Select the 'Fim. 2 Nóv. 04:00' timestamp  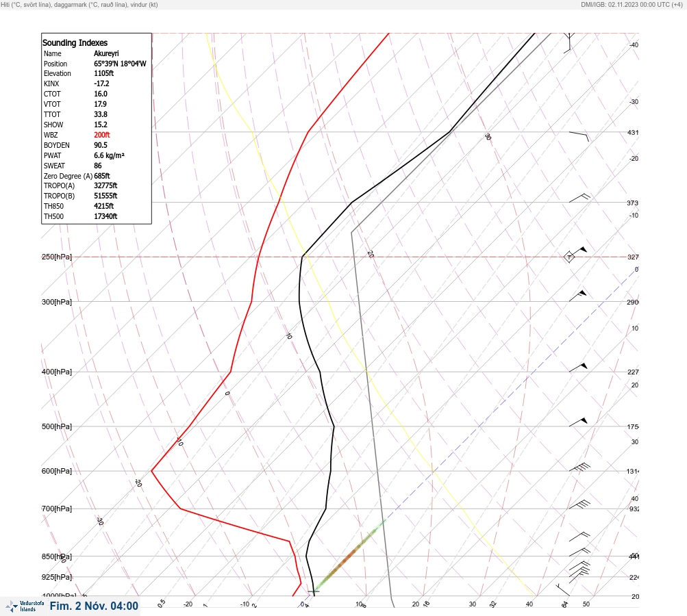point(94,606)
